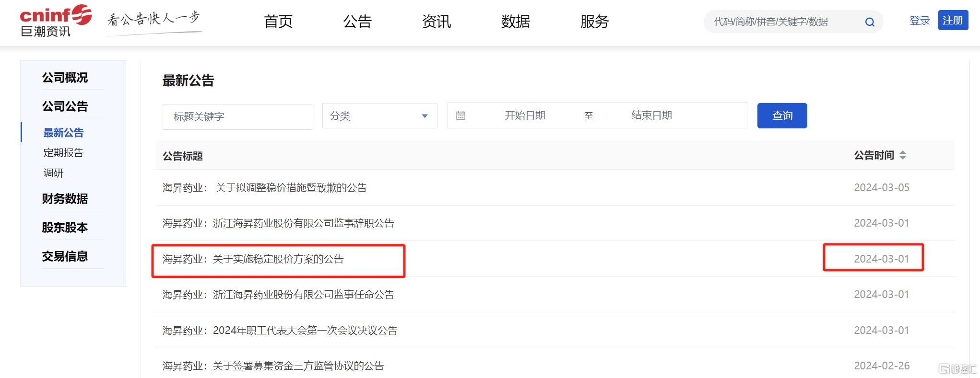Sort by 公告时间 arrows icon
This screenshot has width=980, height=378.
point(903,155)
